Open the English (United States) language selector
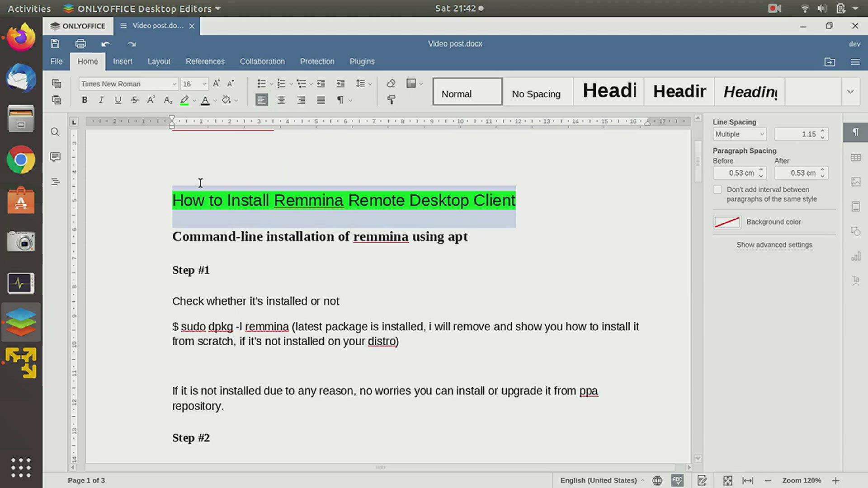This screenshot has height=488, width=868. click(602, 480)
